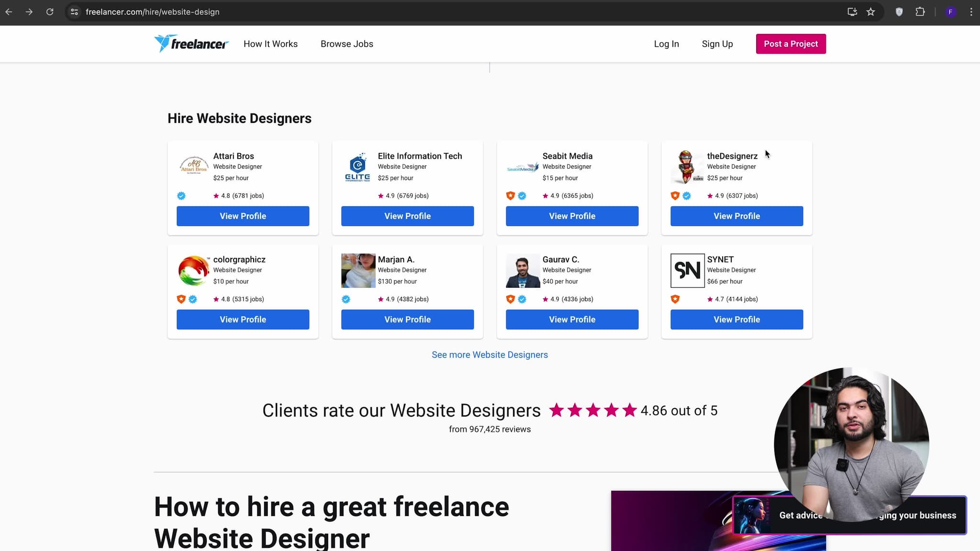Reload the page
The height and width of the screenshot is (551, 980).
(50, 12)
